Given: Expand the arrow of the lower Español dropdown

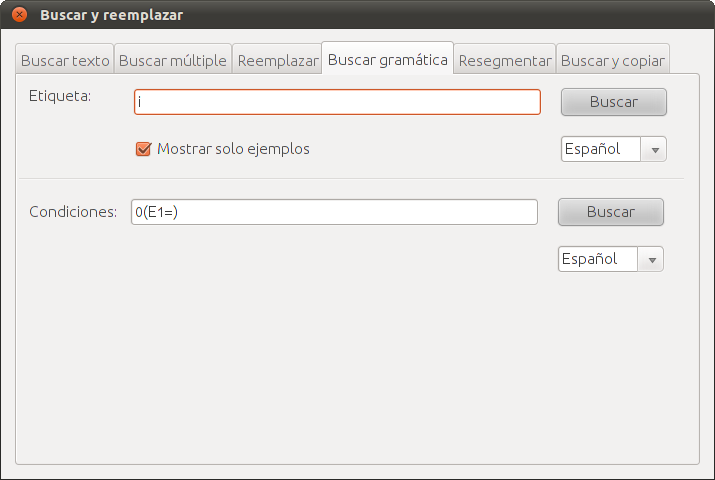Looking at the screenshot, I should click(652, 259).
